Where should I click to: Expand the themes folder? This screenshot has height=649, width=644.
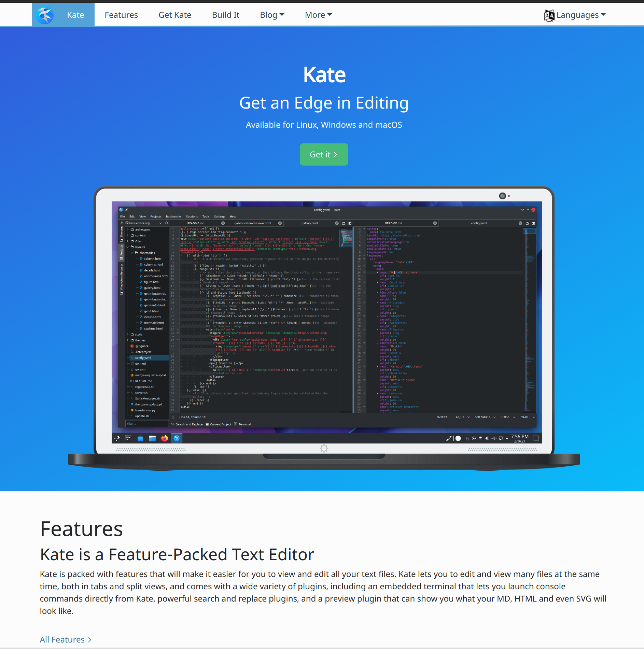tap(128, 340)
